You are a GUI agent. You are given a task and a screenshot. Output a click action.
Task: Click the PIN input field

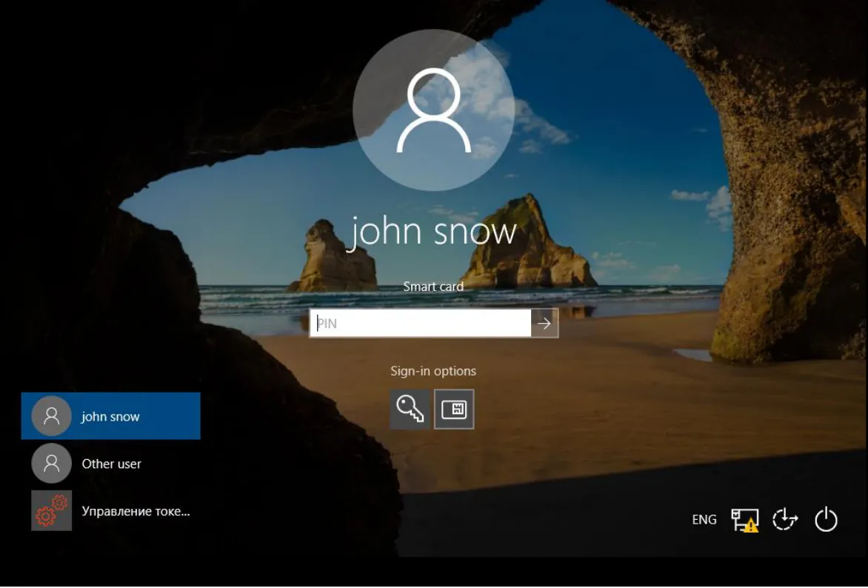coord(420,324)
